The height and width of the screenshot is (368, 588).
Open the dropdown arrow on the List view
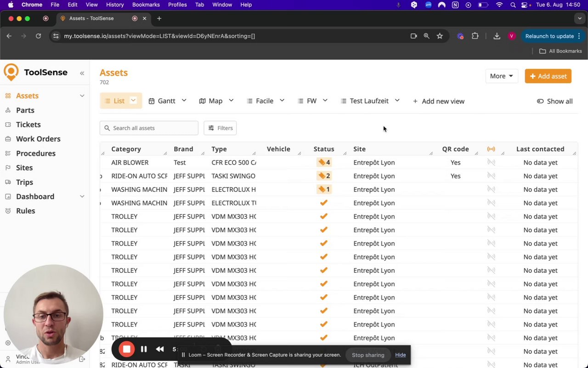(133, 100)
